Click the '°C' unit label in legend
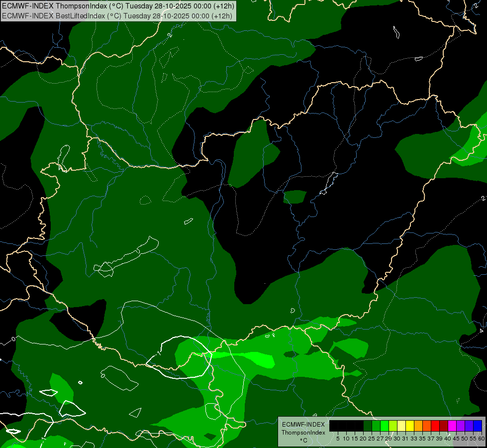The width and height of the screenshot is (487, 448). (x=304, y=440)
